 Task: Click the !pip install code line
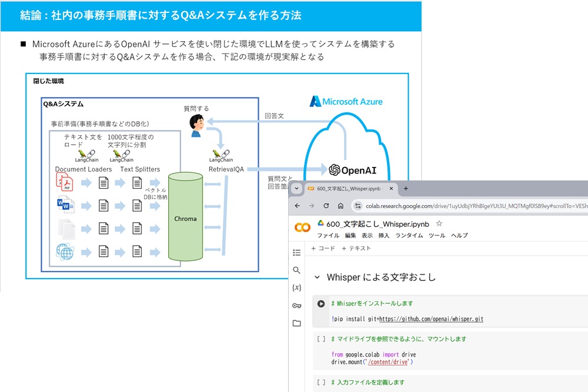pyautogui.click(x=407, y=319)
